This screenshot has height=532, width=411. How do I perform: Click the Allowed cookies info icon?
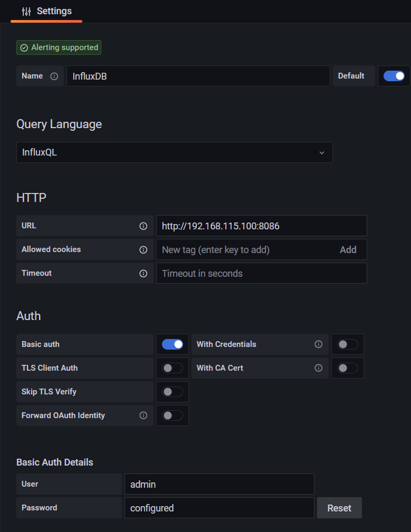[143, 250]
